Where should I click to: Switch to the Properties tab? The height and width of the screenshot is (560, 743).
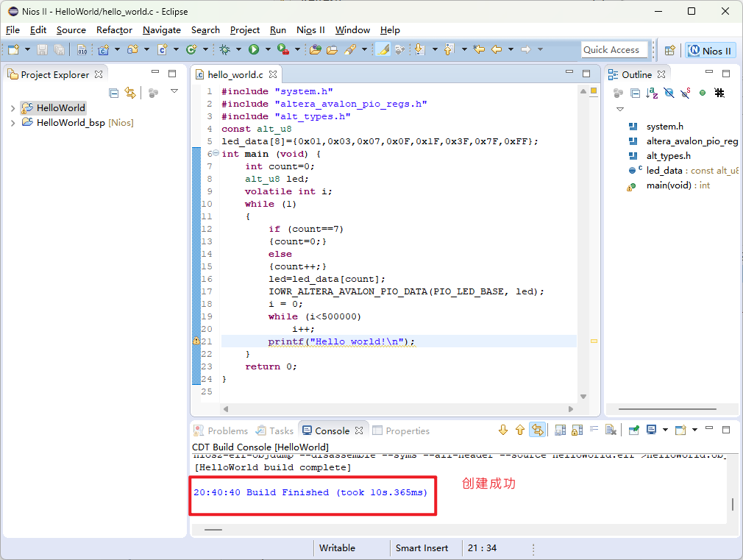[x=402, y=430]
